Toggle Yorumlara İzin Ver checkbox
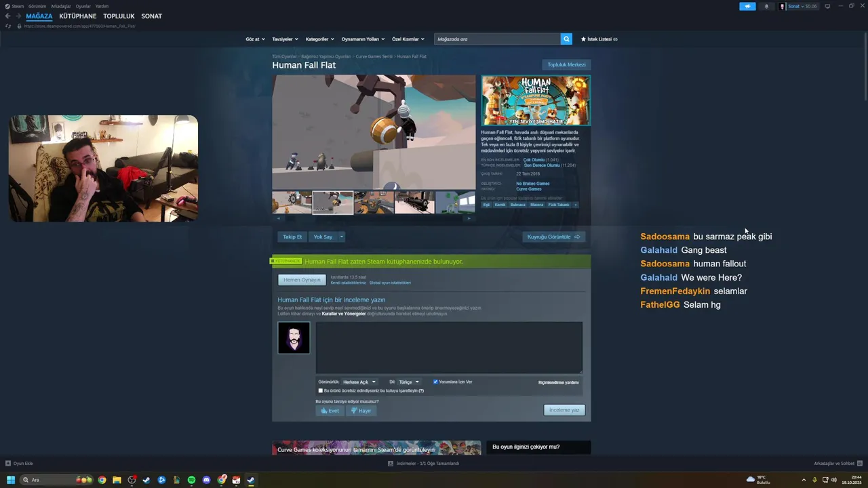 [435, 382]
